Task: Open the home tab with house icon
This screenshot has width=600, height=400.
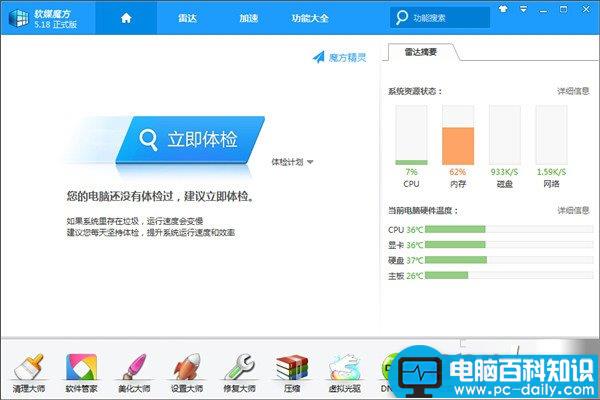Action: (126, 18)
